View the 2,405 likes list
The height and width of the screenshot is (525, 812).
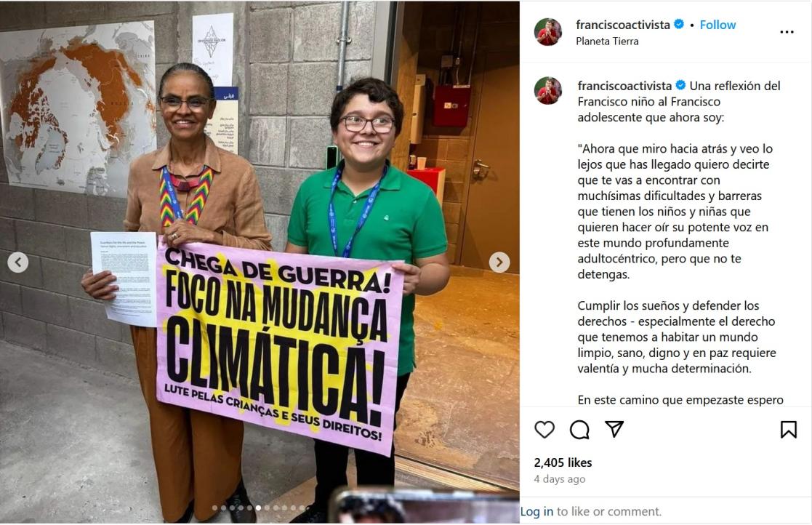point(563,462)
